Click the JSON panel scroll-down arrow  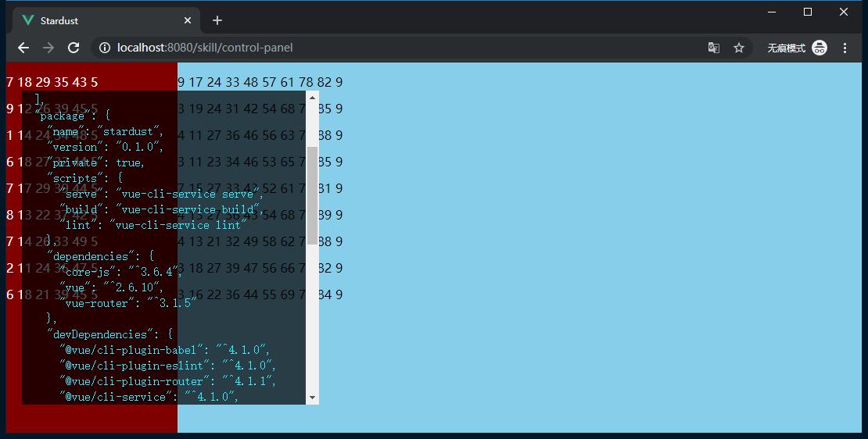click(x=312, y=398)
